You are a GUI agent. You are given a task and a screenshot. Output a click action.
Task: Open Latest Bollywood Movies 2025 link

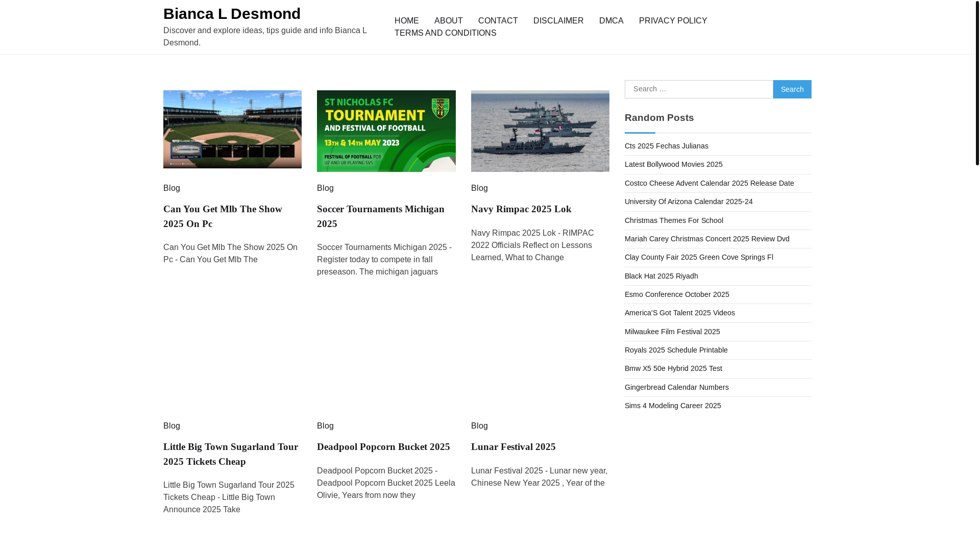tap(673, 164)
